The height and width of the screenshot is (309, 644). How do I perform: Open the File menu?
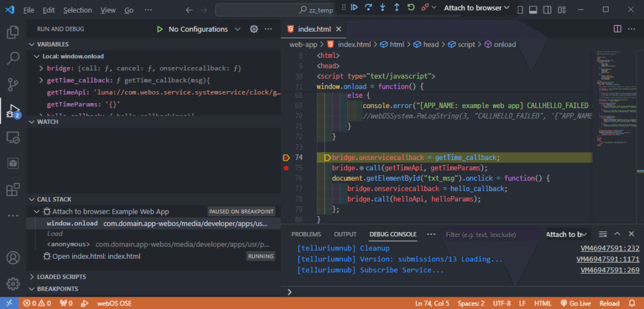tap(29, 10)
